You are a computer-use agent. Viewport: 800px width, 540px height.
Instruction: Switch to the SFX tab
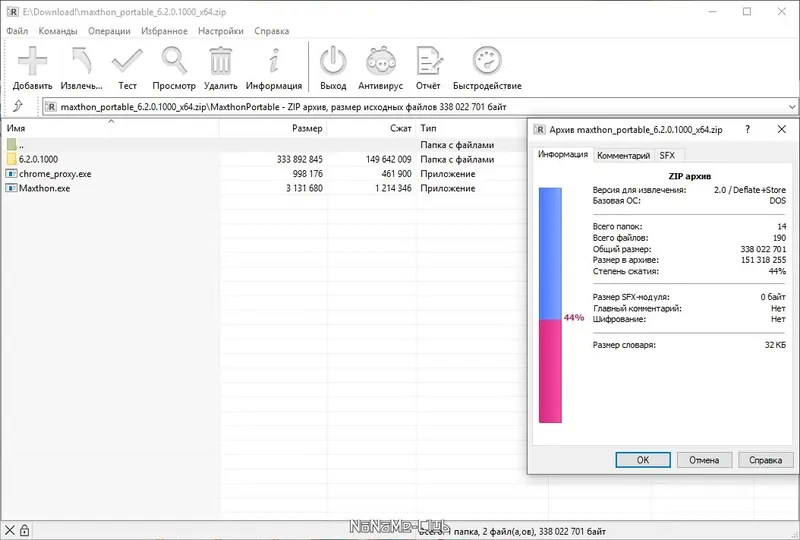[667, 156]
